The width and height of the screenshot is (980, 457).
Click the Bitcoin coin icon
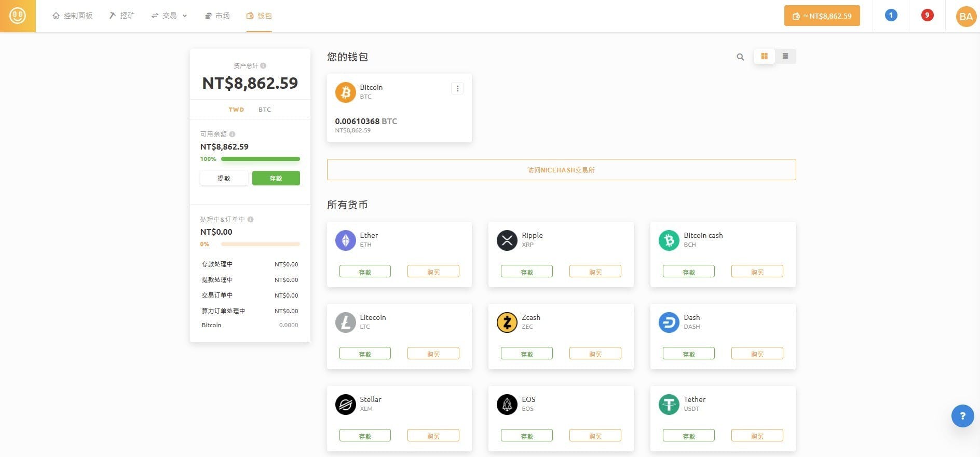click(346, 92)
